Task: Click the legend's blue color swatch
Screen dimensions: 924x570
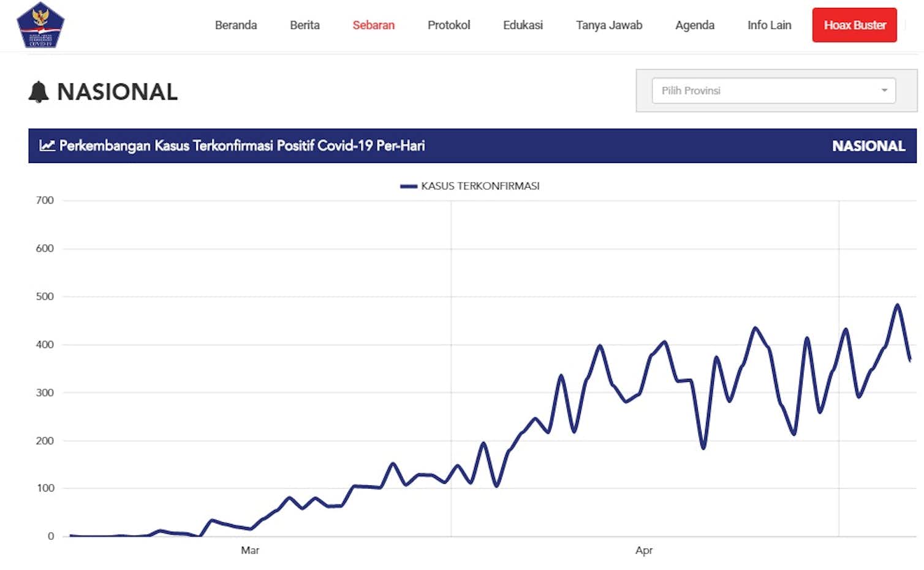Action: pyautogui.click(x=409, y=186)
